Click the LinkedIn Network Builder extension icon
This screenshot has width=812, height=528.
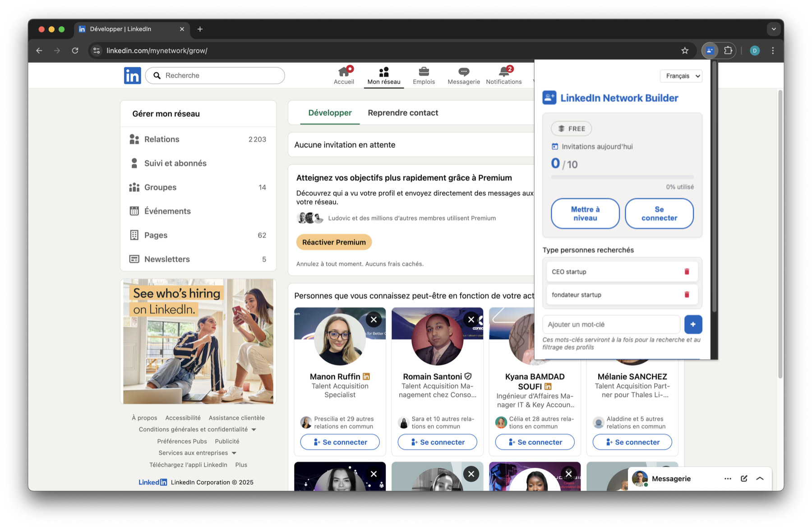coord(710,51)
